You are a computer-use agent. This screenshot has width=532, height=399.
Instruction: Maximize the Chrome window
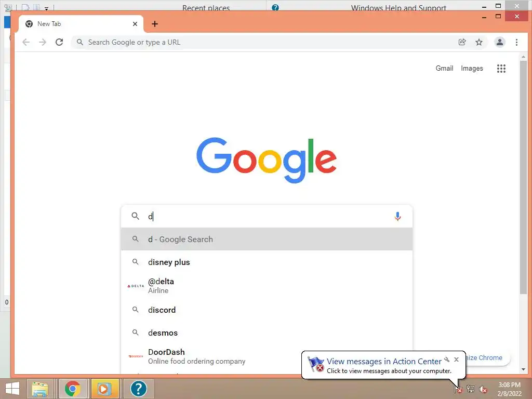coord(498,16)
